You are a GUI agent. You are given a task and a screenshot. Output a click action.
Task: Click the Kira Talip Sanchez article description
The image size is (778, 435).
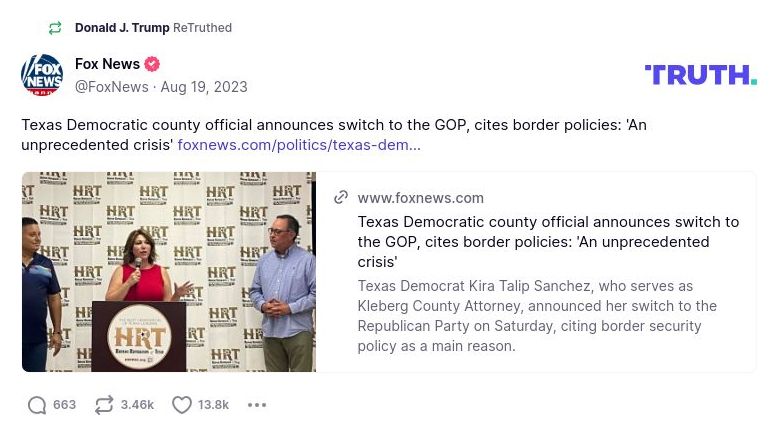pos(537,316)
